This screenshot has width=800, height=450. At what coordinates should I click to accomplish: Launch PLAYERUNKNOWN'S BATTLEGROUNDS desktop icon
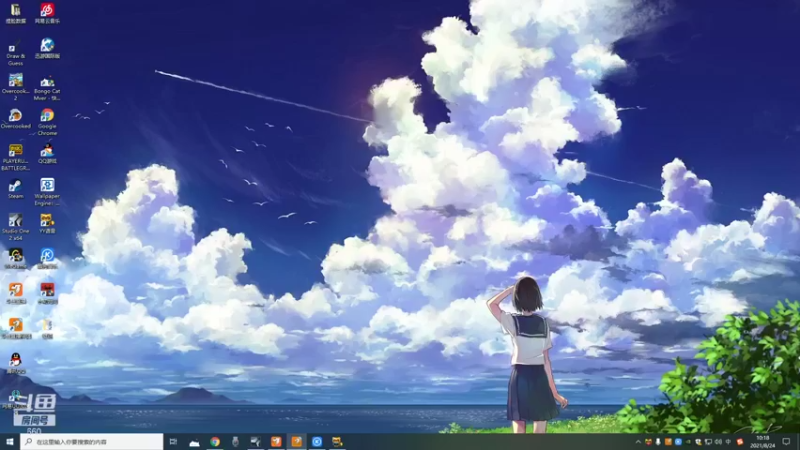tap(15, 157)
